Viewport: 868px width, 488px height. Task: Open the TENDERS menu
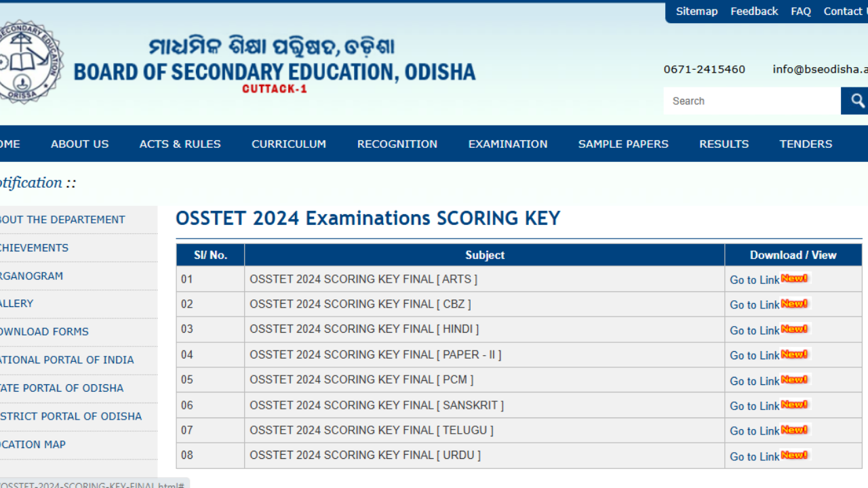[x=806, y=144]
